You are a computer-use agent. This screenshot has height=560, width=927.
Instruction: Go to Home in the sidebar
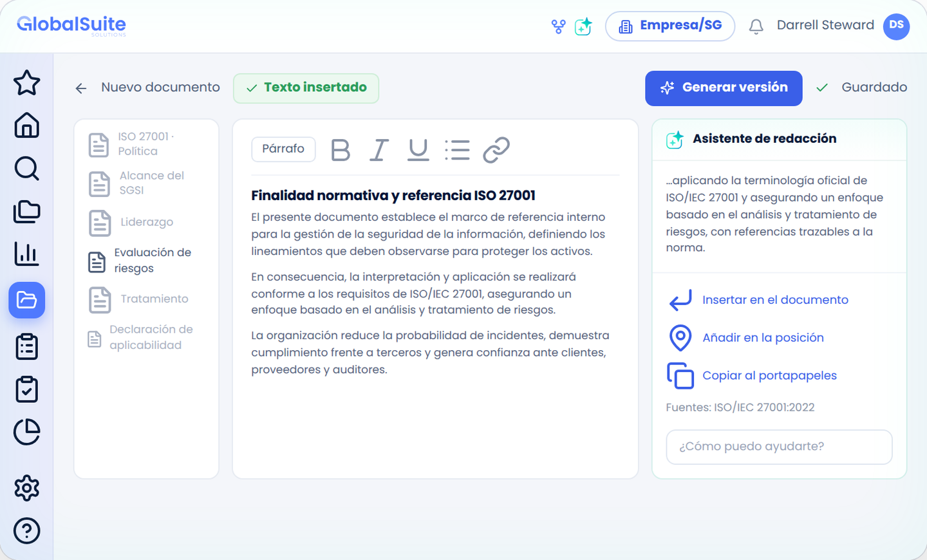coord(26,125)
